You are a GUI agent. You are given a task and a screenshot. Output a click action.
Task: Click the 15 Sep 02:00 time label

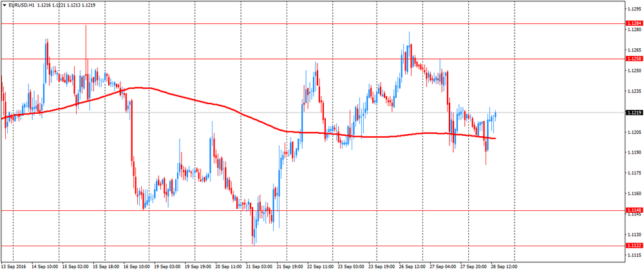click(x=77, y=266)
